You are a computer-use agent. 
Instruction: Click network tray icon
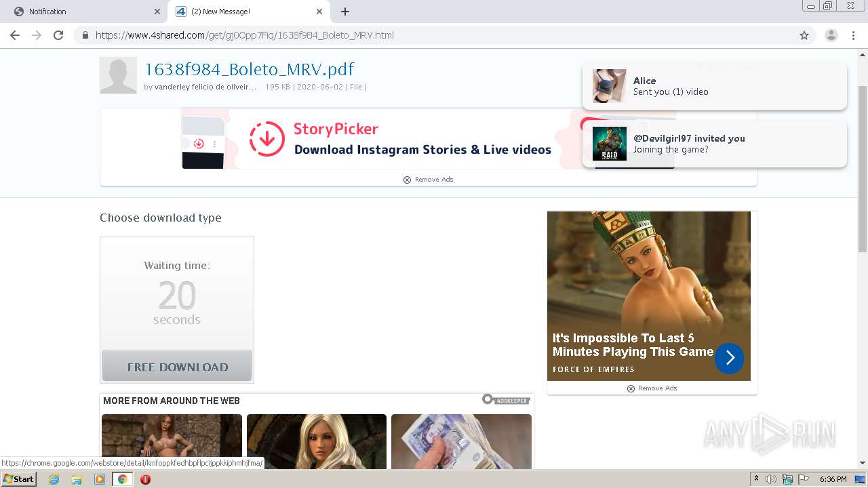point(787,479)
